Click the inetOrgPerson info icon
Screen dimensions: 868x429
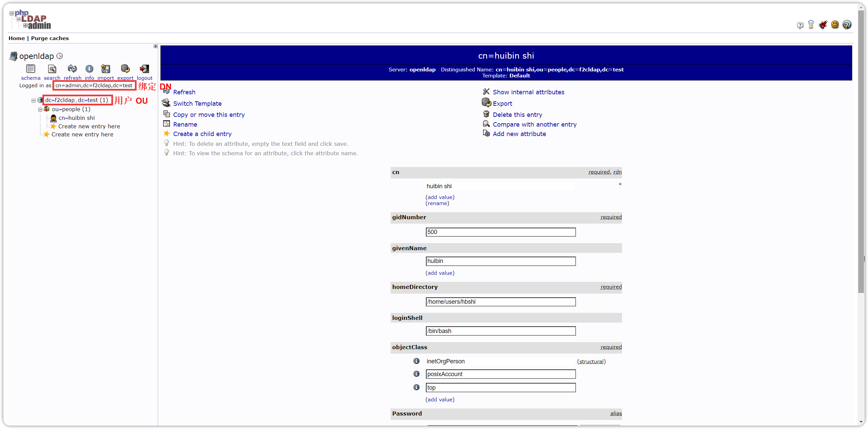pyautogui.click(x=417, y=361)
